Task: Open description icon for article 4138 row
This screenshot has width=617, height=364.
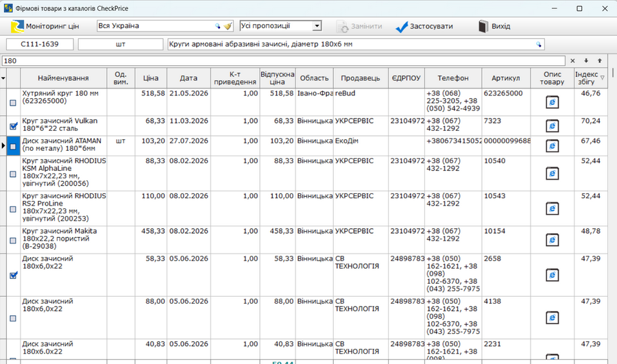Action: [x=552, y=317]
